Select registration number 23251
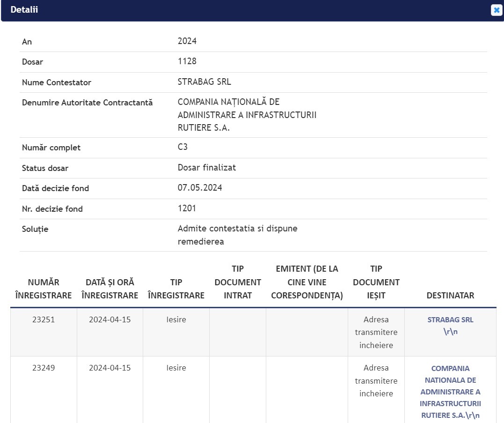This screenshot has height=423, width=504. [44, 319]
